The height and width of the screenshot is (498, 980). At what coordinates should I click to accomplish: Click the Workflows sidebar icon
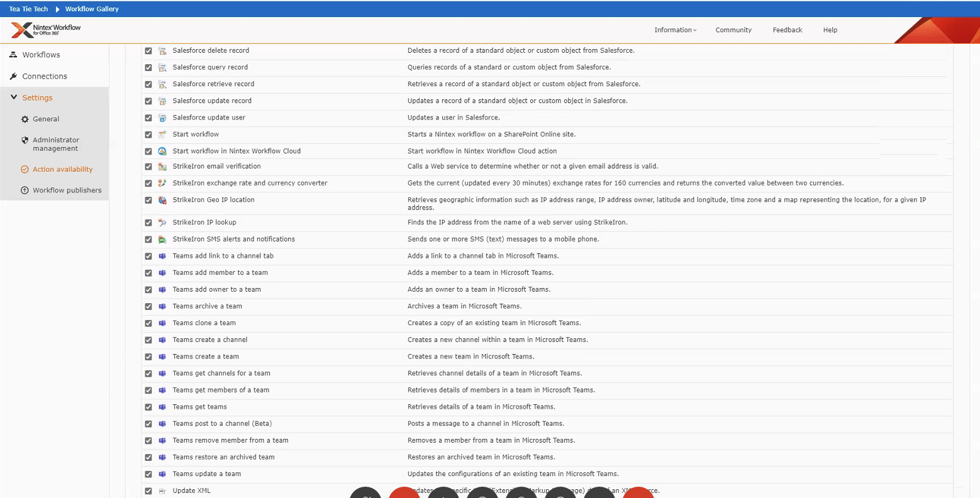(13, 55)
